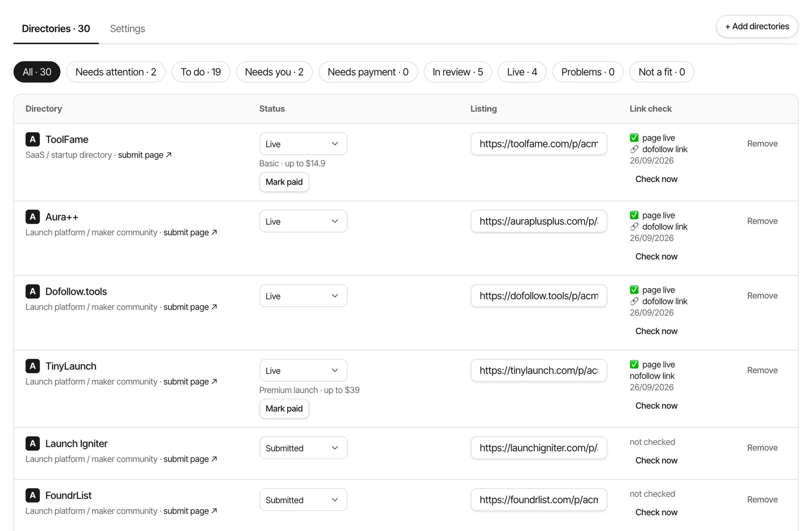
Task: Click the FoundrList logo icon
Action: tap(32, 495)
